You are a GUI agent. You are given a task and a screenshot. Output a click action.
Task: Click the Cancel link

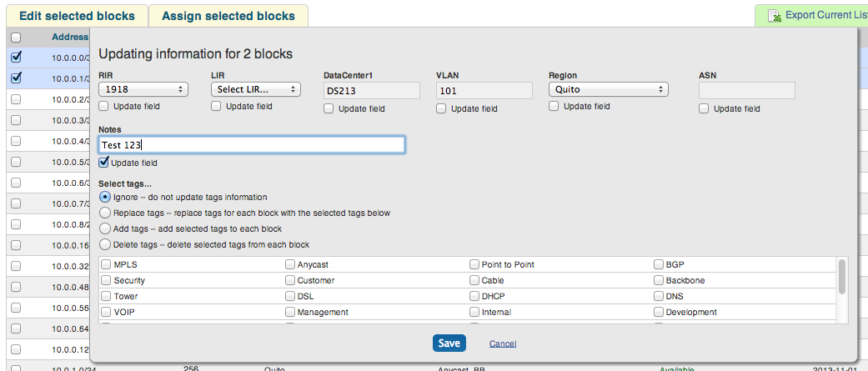click(x=502, y=343)
